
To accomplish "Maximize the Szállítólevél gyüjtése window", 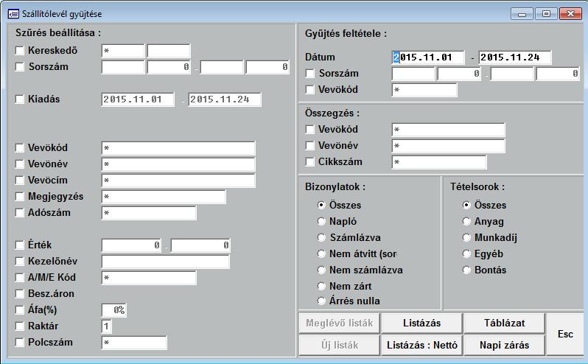I will (546, 14).
